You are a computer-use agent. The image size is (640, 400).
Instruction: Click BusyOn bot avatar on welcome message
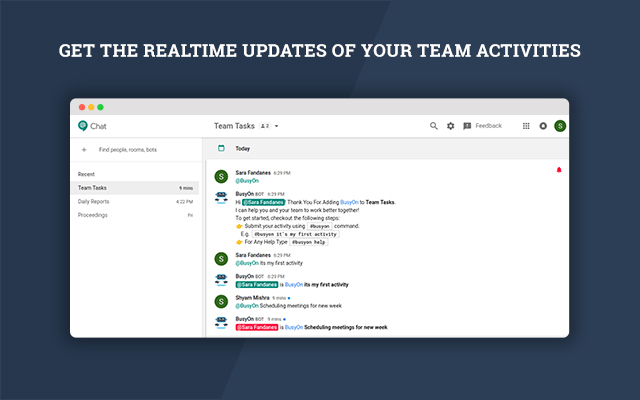(221, 198)
